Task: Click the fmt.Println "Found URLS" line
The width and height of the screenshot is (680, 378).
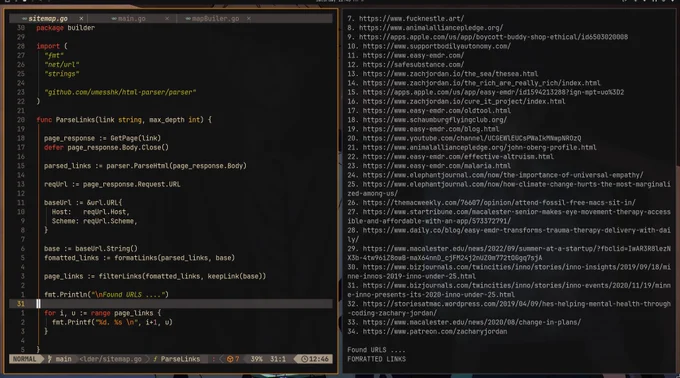Action: click(106, 294)
